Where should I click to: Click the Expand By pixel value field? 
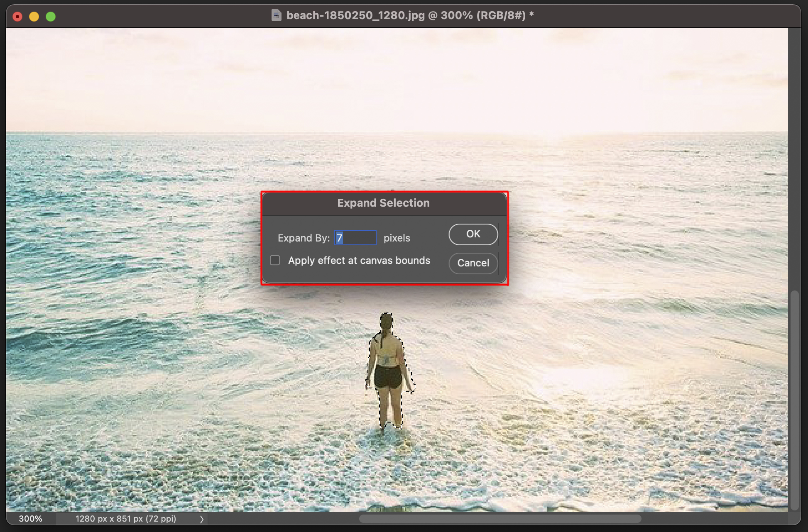(355, 238)
